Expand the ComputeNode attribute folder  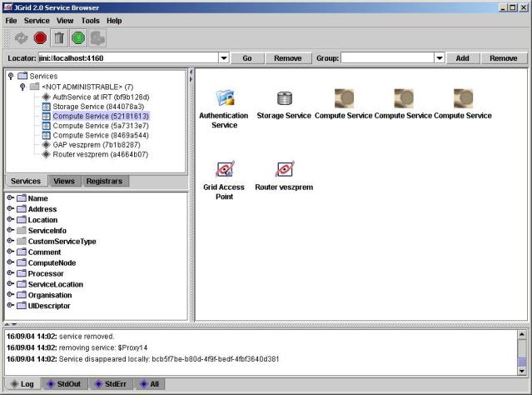coord(10,262)
